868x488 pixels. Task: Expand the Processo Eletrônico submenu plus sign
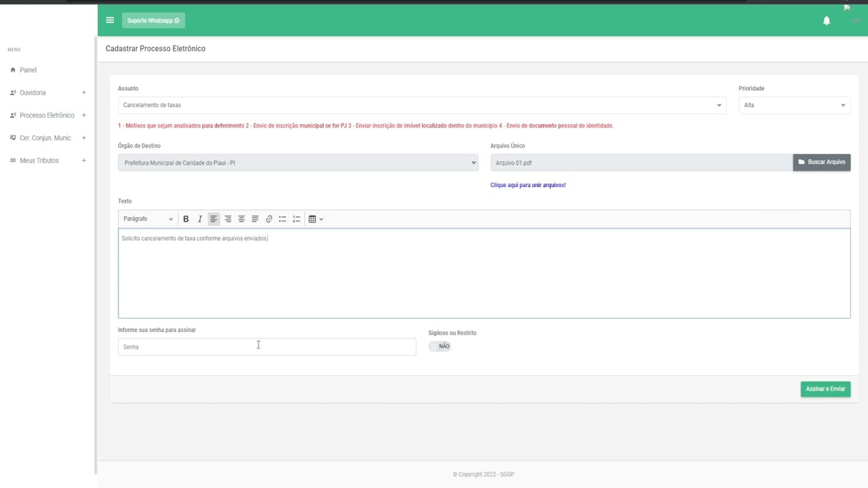(84, 115)
